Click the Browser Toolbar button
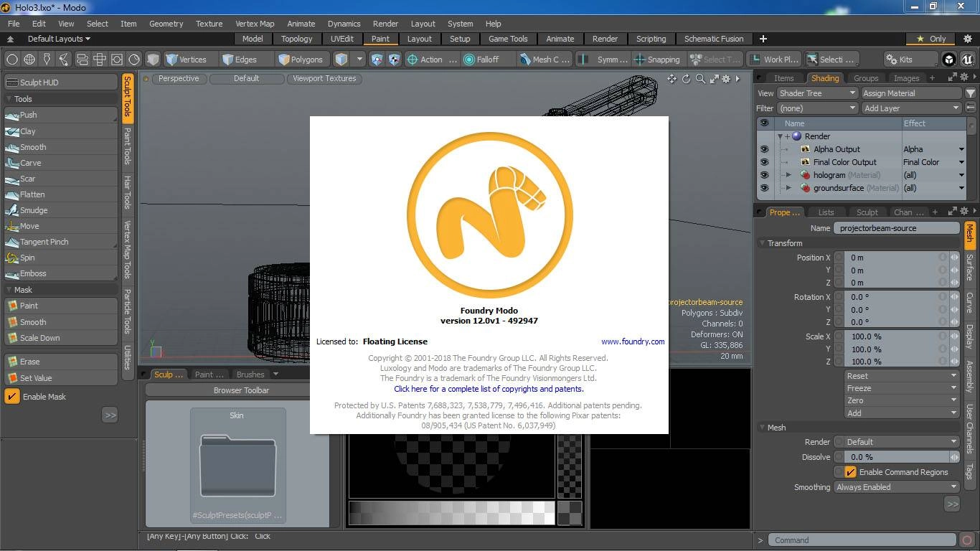 [241, 390]
